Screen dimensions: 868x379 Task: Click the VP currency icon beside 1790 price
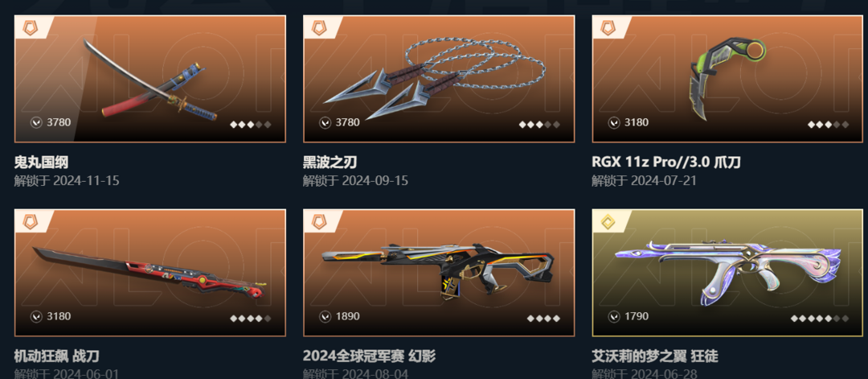614,317
